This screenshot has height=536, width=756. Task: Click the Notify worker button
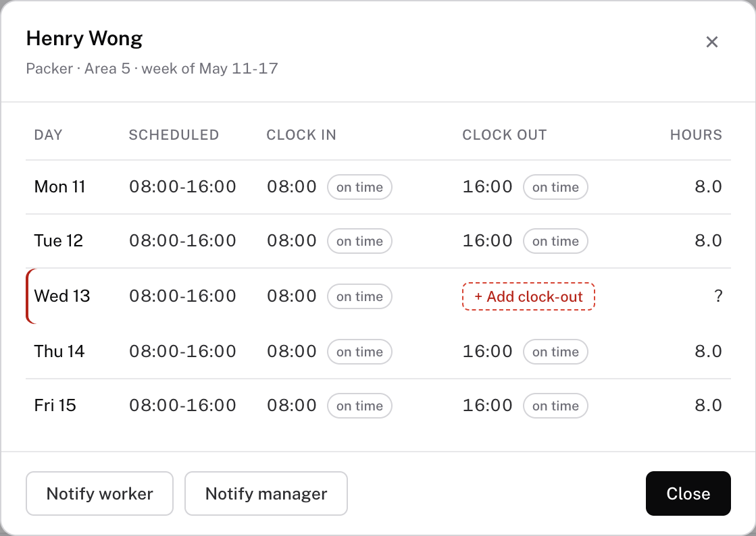(x=99, y=493)
